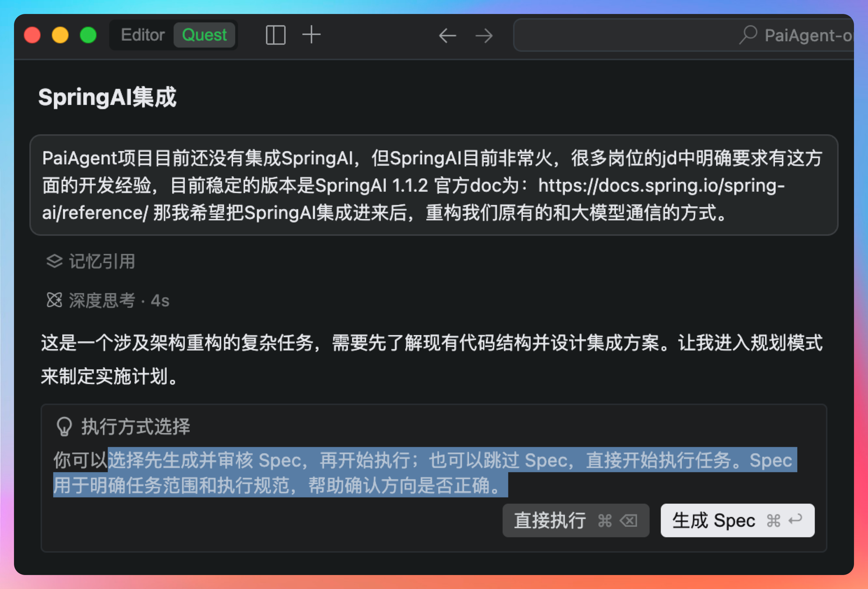The image size is (868, 589).
Task: Expand the 深度思考 4s details
Action: coord(107,300)
